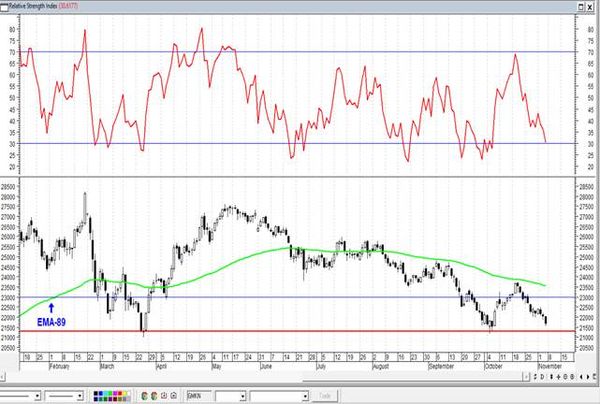
Task: Click the horizontal scrollbar under the chart
Action: [268, 377]
